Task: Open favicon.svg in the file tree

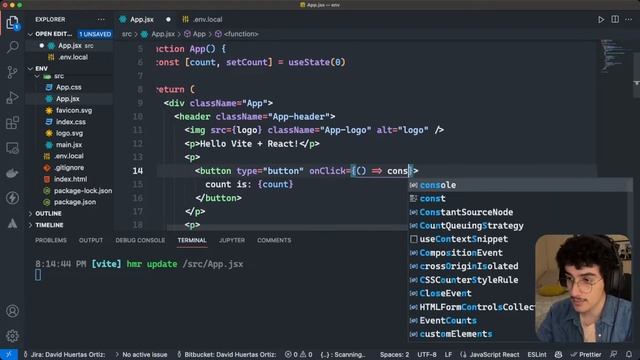Action: [74, 111]
